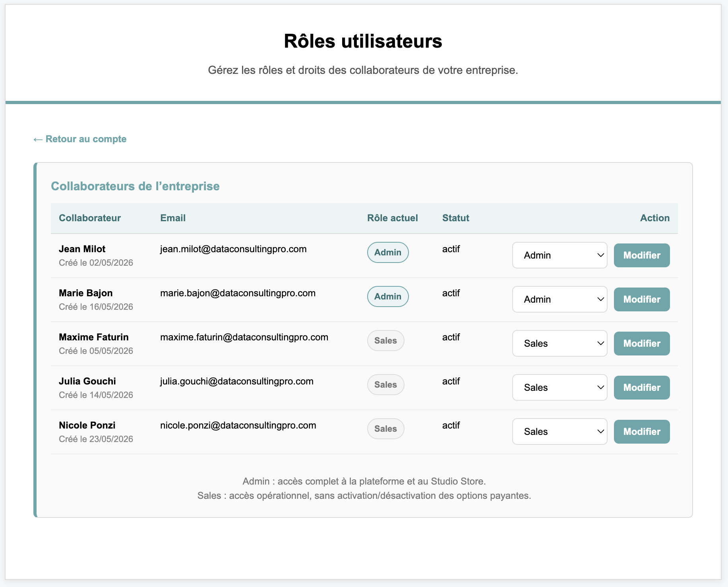
Task: Go back via Retour au compte link
Action: pos(80,139)
